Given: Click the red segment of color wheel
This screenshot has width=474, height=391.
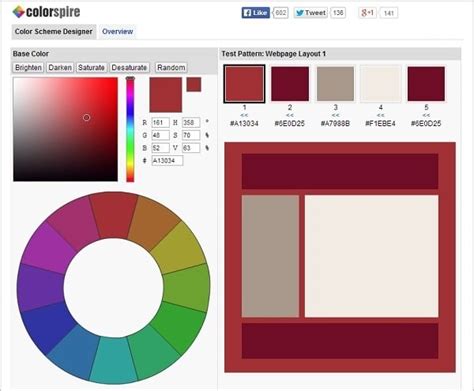Looking at the screenshot, I should pos(113,215).
